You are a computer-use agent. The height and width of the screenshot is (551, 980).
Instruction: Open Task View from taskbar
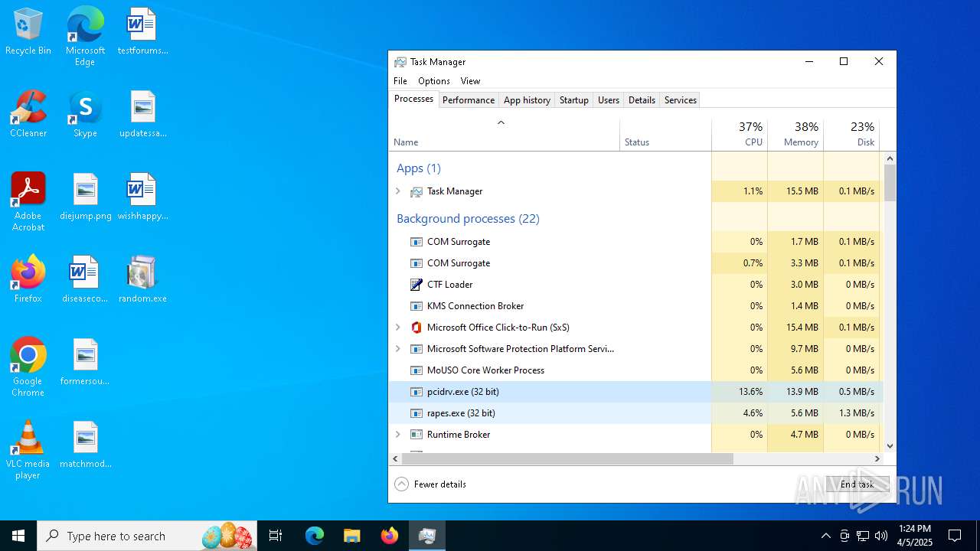click(x=276, y=536)
